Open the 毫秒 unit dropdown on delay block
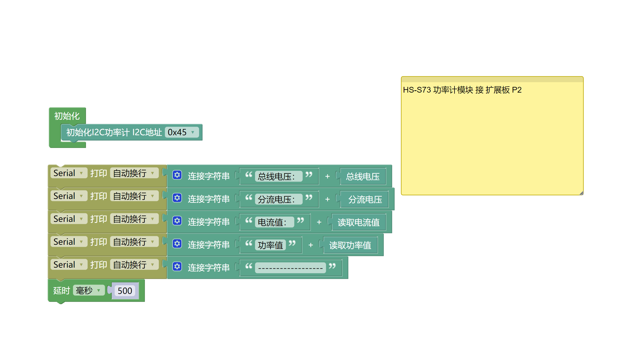The width and height of the screenshot is (644, 348). 89,290
